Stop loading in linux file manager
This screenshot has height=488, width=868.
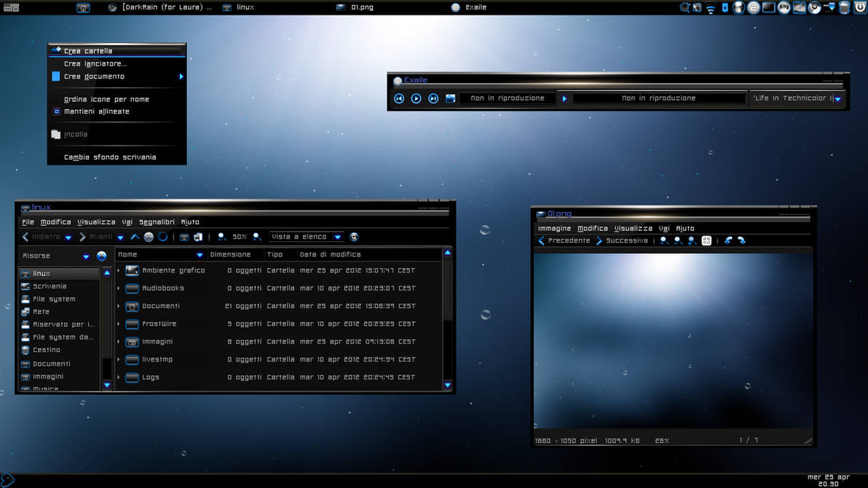[149, 237]
